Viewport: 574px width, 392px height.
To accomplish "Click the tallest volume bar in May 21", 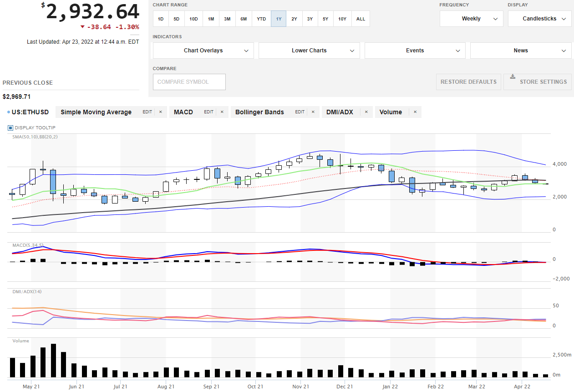I will click(53, 361).
